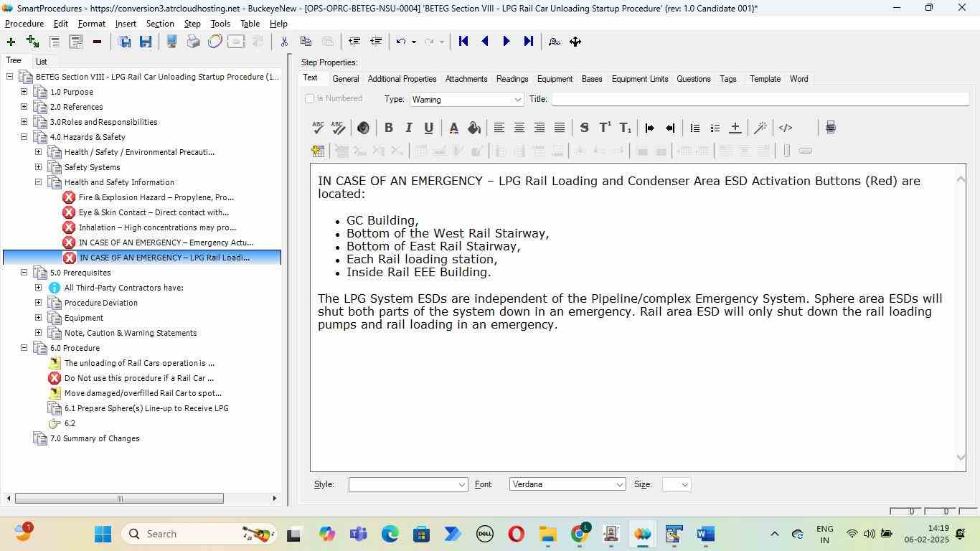The width and height of the screenshot is (980, 551).
Task: Click the undo arrow icon
Action: (401, 42)
